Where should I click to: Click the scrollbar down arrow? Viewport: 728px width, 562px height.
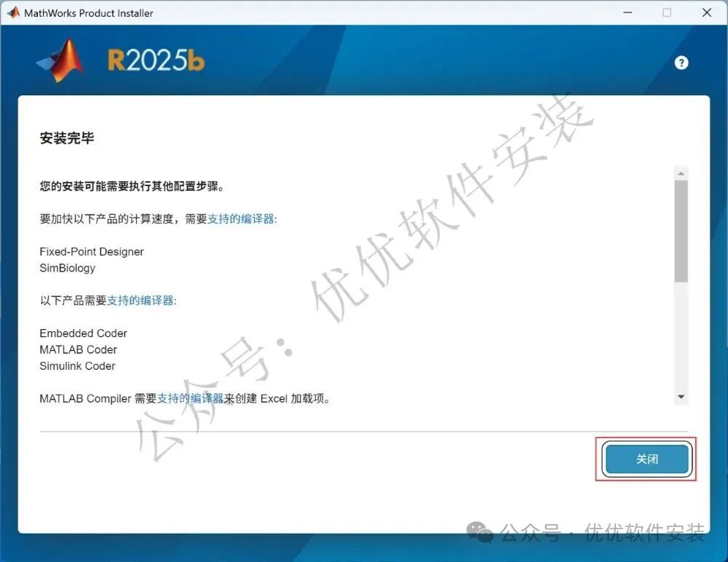coord(681,397)
